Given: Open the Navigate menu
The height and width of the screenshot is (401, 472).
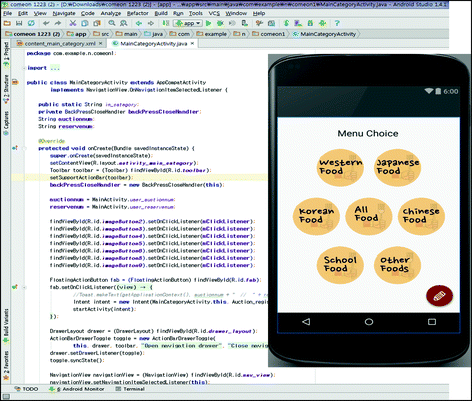Looking at the screenshot, I should coord(64,13).
